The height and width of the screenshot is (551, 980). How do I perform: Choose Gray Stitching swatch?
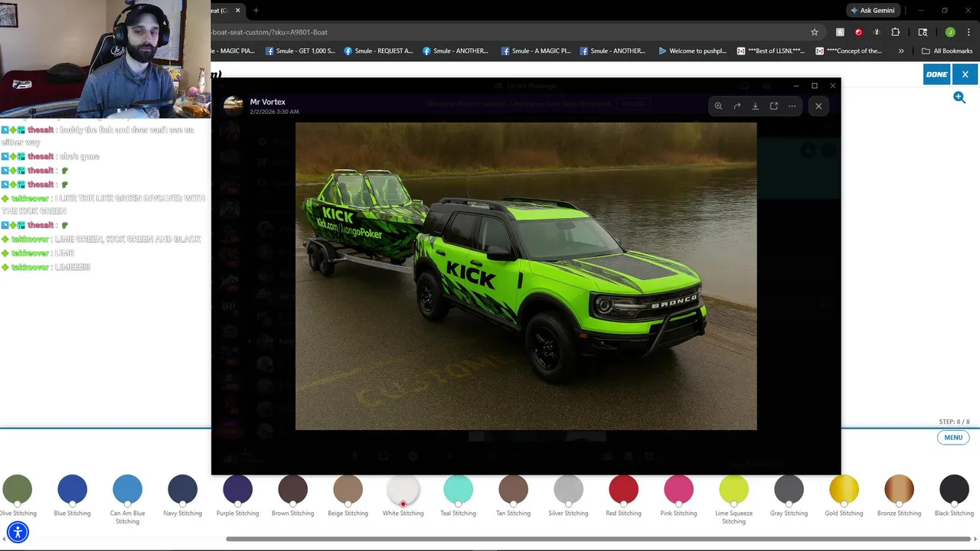pyautogui.click(x=789, y=489)
